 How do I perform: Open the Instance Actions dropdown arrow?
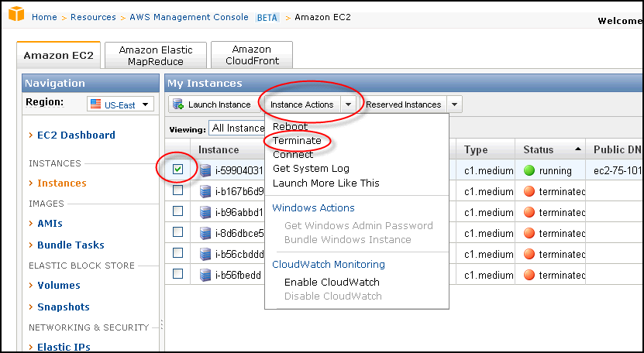[x=349, y=105]
